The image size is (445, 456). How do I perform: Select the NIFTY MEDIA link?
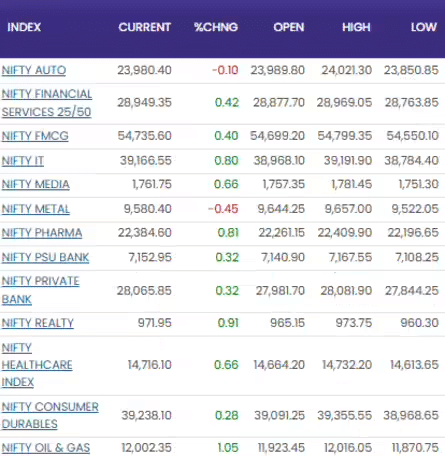[36, 184]
